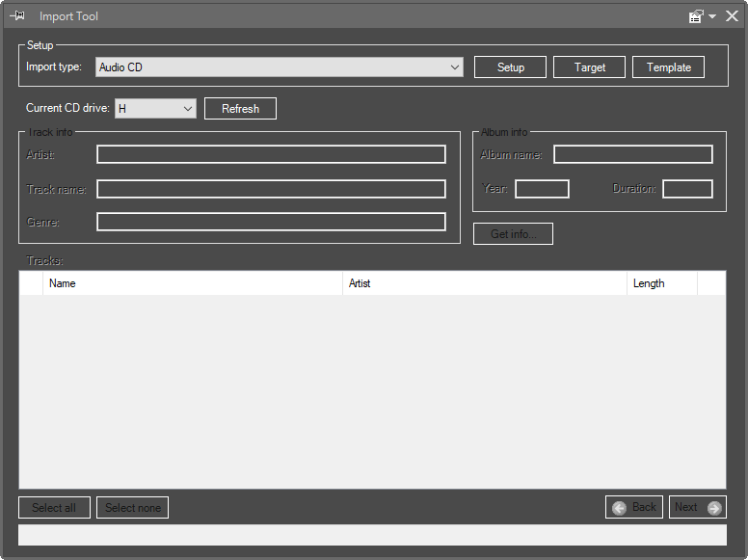This screenshot has width=748, height=560.
Task: Click the arrow beside the window options icon
Action: coord(712,16)
